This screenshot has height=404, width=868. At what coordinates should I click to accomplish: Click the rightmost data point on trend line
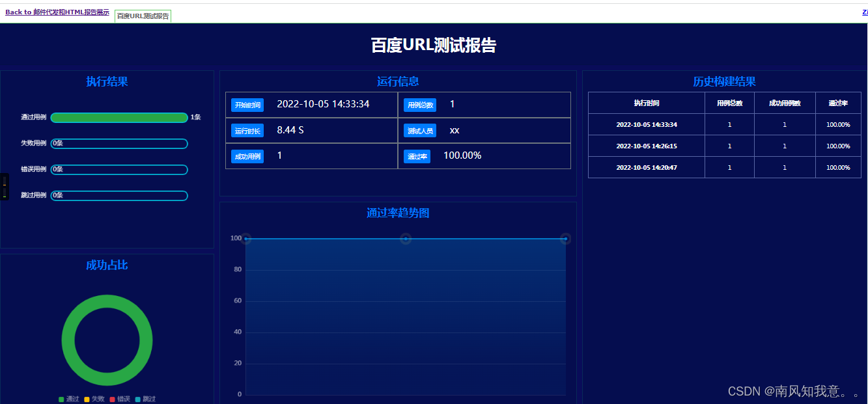click(566, 239)
